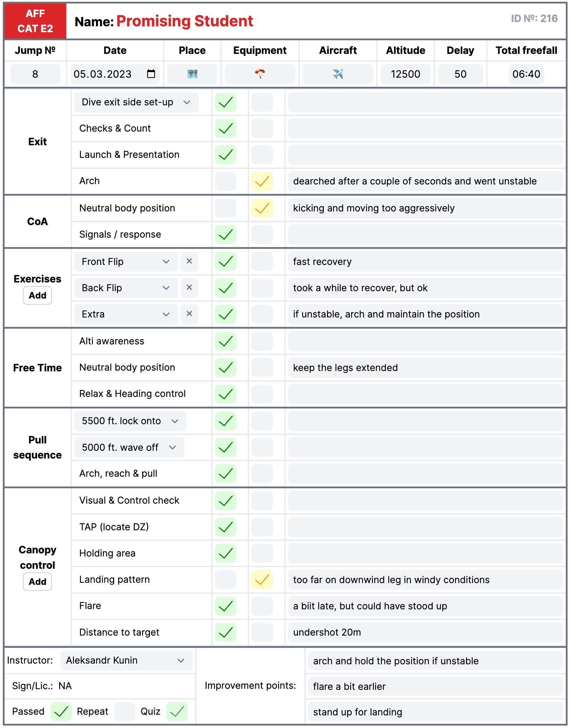The width and height of the screenshot is (570, 728).
Task: Remove the Back Flip exercise with the X icon
Action: coord(189,288)
